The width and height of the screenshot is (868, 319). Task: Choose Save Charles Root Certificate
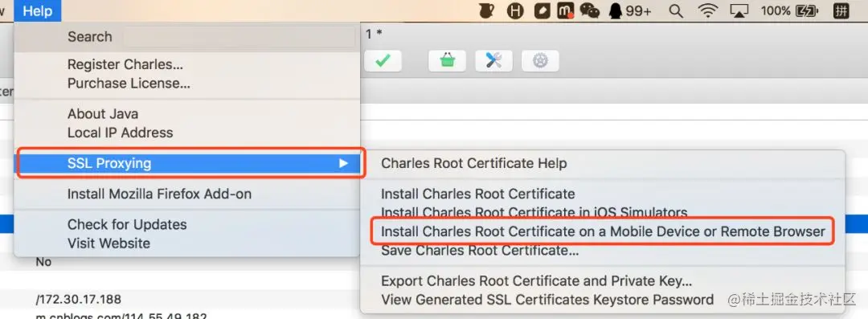click(480, 251)
